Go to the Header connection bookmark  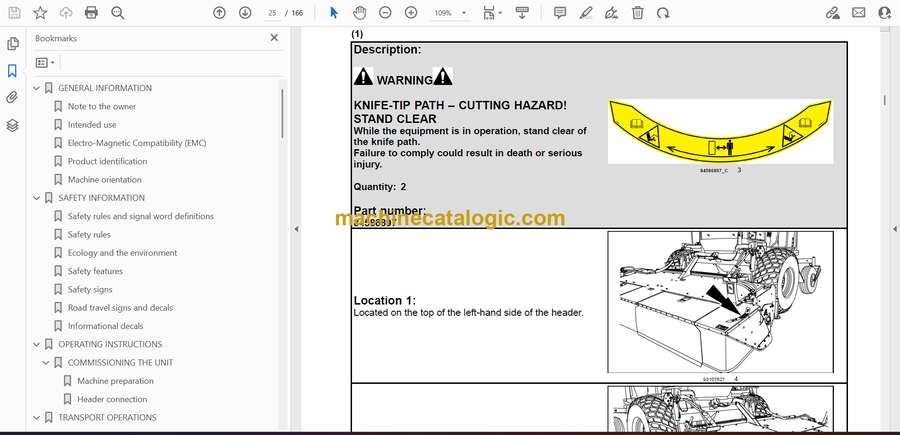coord(112,399)
